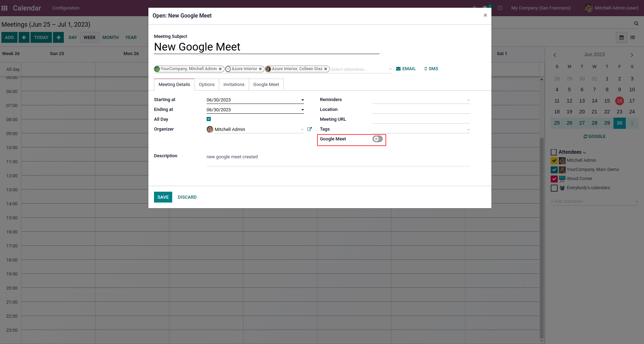Uncheck YourCompany, Marc Demo calendar filter
Image resolution: width=644 pixels, height=344 pixels.
(554, 170)
